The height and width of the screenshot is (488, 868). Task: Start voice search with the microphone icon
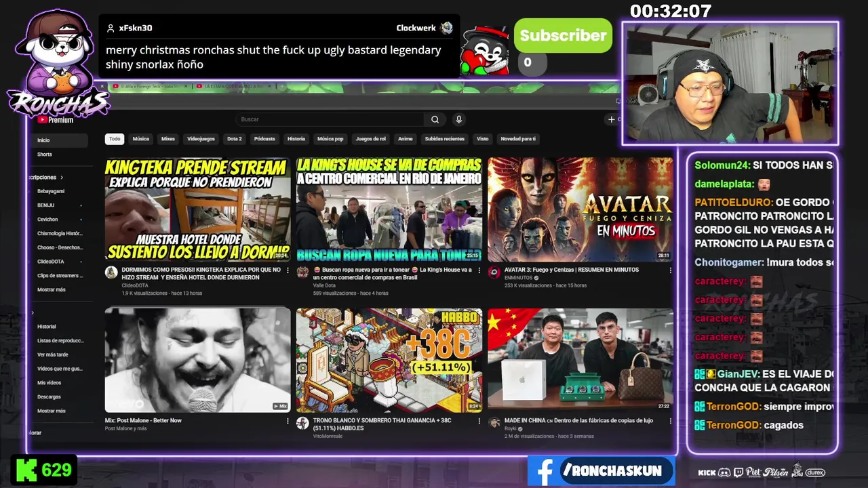[458, 119]
